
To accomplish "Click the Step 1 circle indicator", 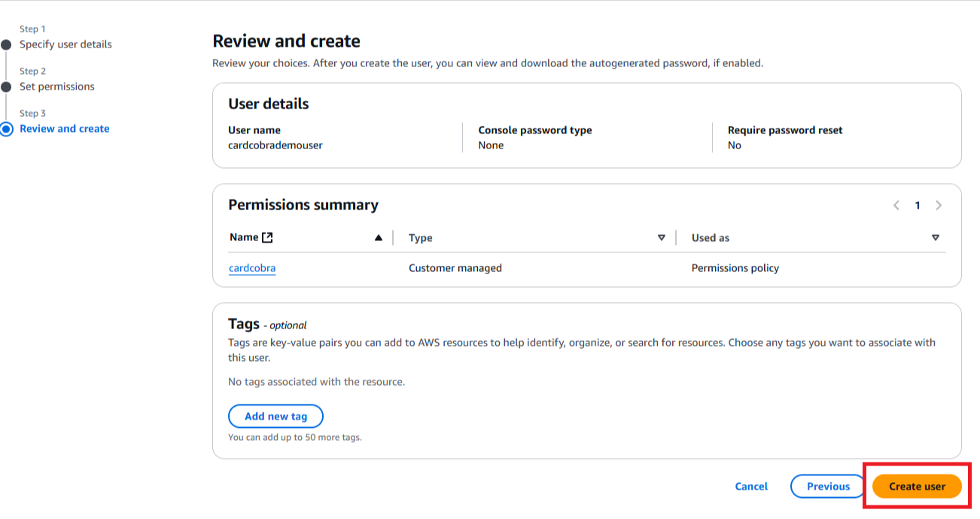I will tap(7, 44).
